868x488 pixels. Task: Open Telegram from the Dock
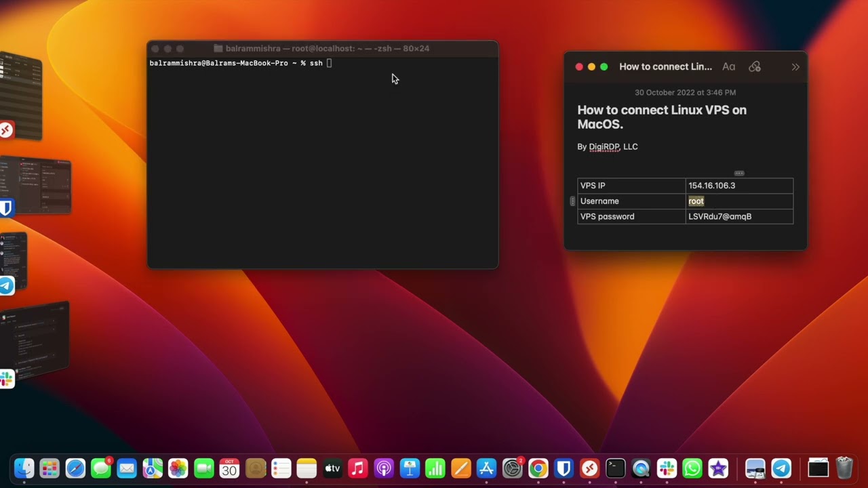tap(781, 468)
